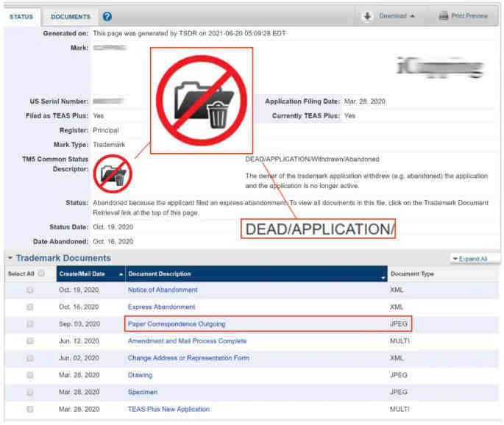Switch to the STATUS tab
Image resolution: width=504 pixels, height=425 pixels.
pos(21,17)
